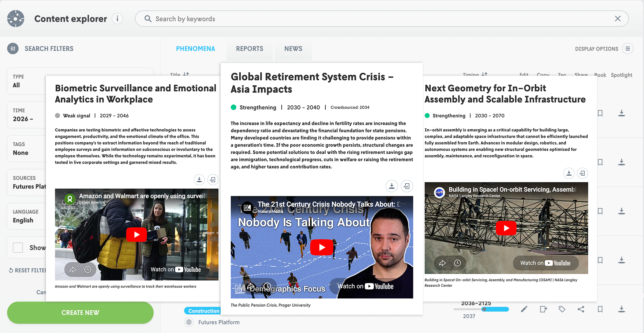Add Building in Space video to Watch Later

click(458, 263)
